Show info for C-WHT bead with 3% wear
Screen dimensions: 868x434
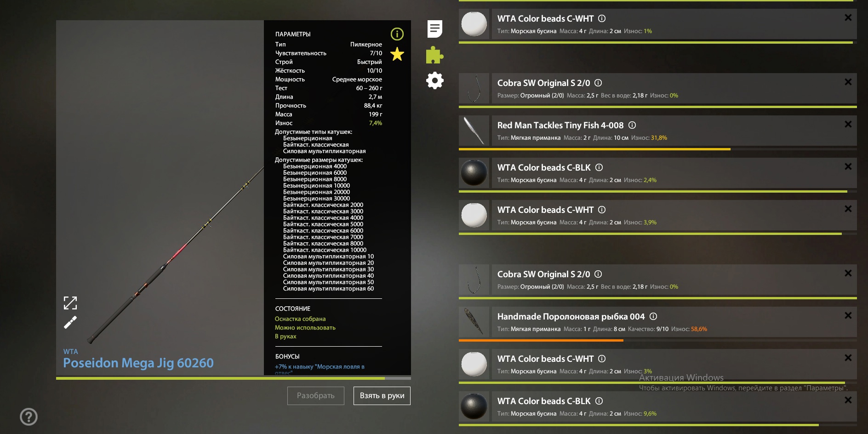coord(602,359)
